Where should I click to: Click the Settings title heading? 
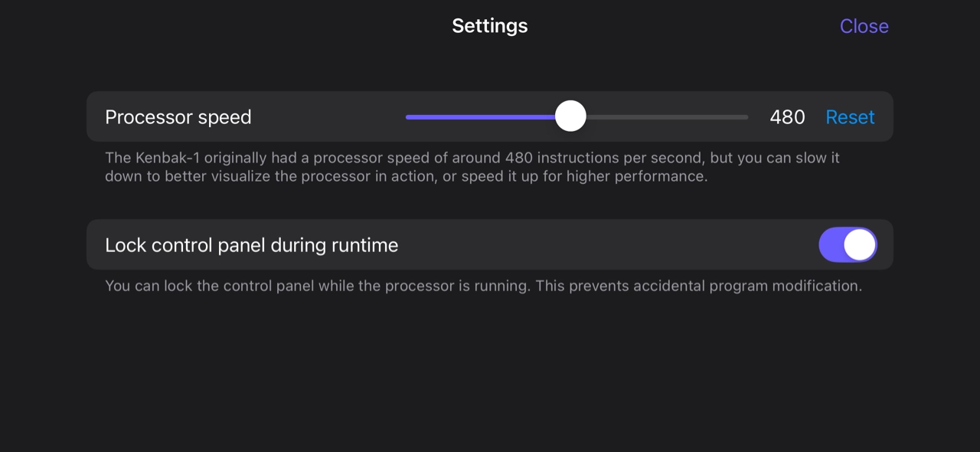pyautogui.click(x=489, y=26)
